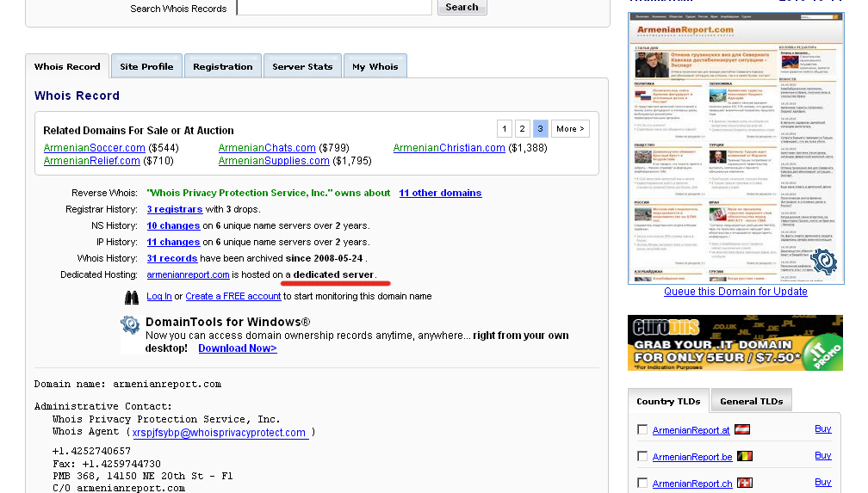Screen dimensions: 868x493
Task: Click the gear icon on the website thumbnail
Action: [x=824, y=262]
